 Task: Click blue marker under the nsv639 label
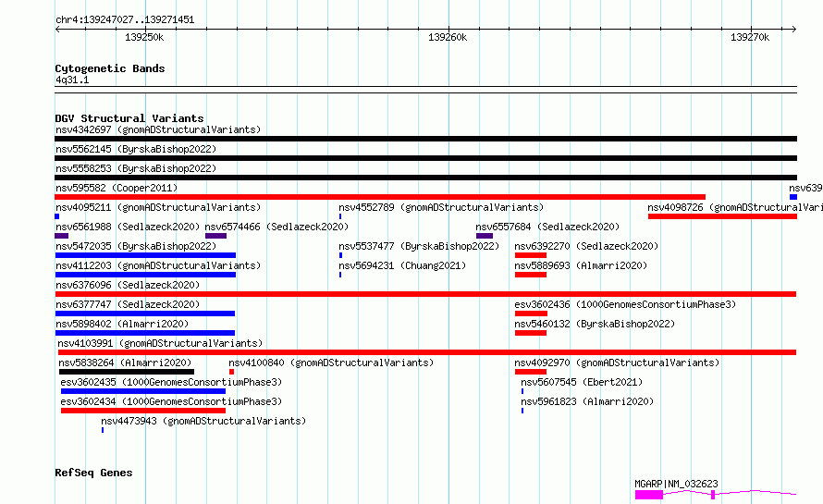point(793,197)
